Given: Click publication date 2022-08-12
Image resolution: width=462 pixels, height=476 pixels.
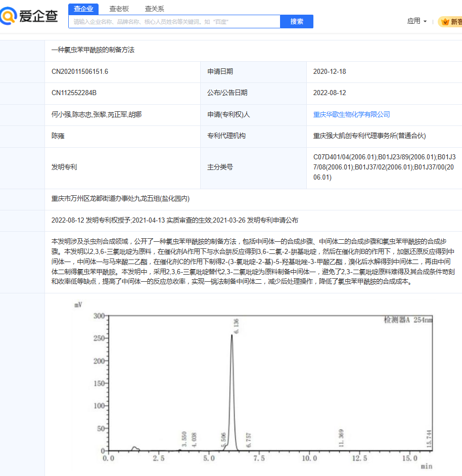Looking at the screenshot, I should pyautogui.click(x=330, y=93).
